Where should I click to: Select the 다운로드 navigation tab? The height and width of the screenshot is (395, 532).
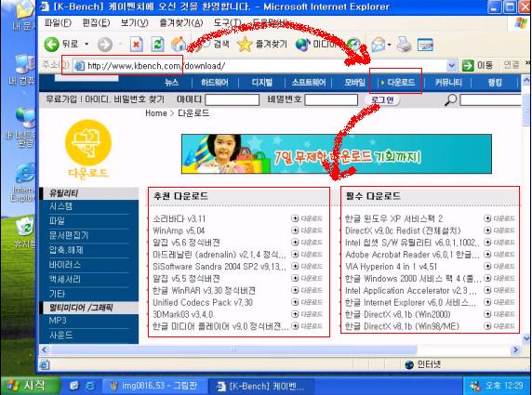[x=396, y=83]
